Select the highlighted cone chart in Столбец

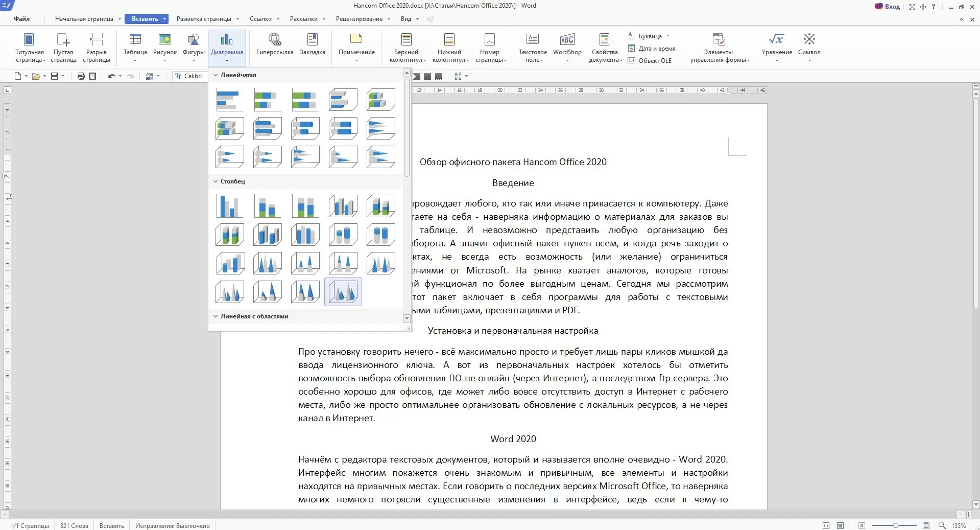(343, 292)
